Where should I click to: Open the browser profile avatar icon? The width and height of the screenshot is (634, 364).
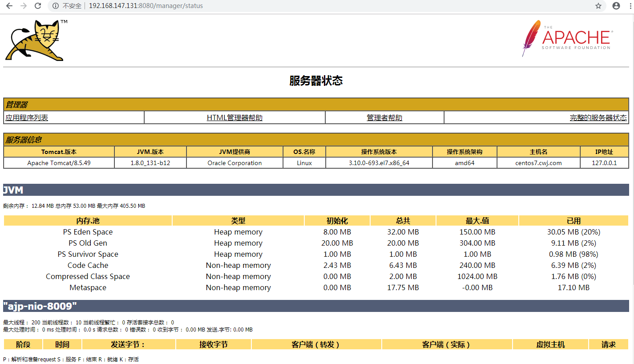[x=616, y=6]
